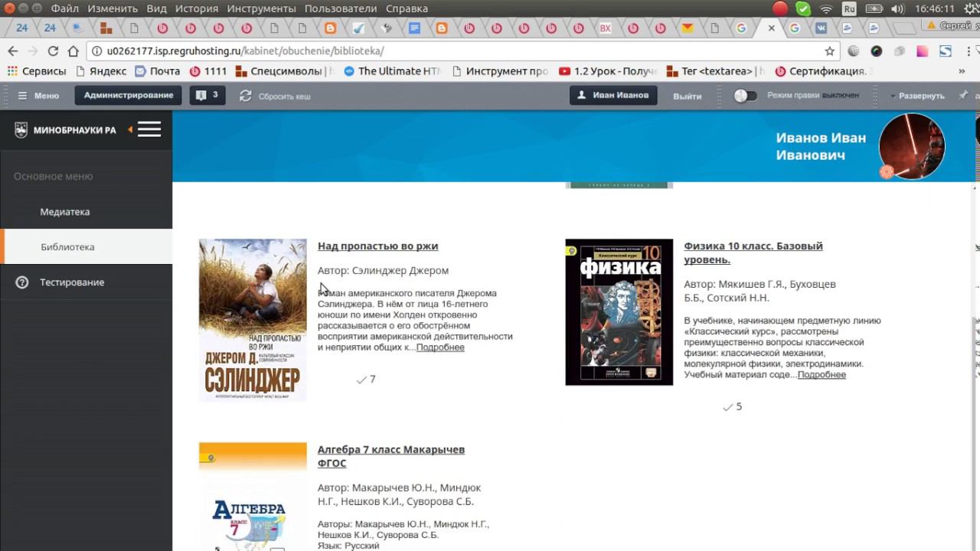This screenshot has width=980, height=551.
Task: Click the system clock 16:46:11
Action: [936, 8]
